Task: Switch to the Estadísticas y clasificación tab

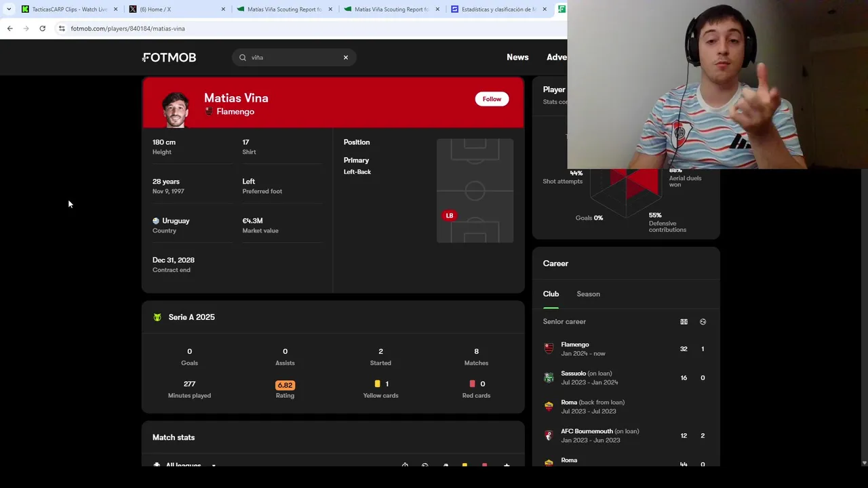Action: [498, 9]
